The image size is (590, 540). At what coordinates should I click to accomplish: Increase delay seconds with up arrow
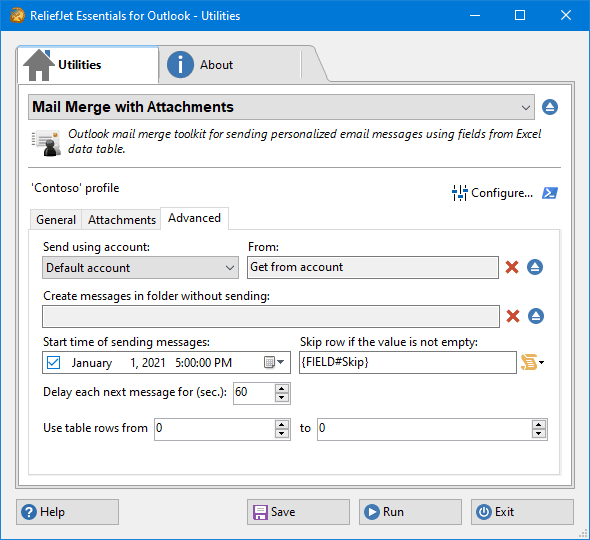281,388
